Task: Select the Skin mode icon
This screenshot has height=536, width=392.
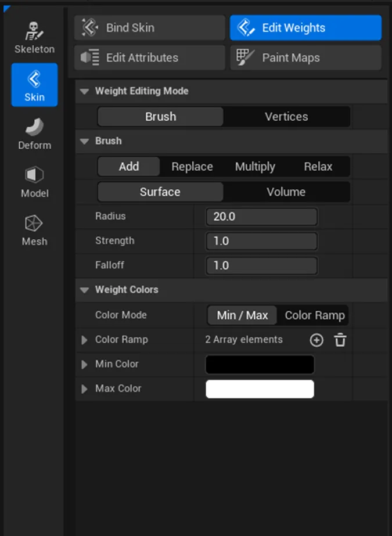Action: pyautogui.click(x=34, y=85)
